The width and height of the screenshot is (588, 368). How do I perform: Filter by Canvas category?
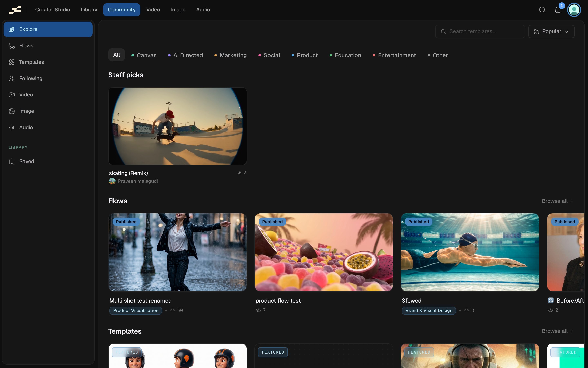[144, 55]
